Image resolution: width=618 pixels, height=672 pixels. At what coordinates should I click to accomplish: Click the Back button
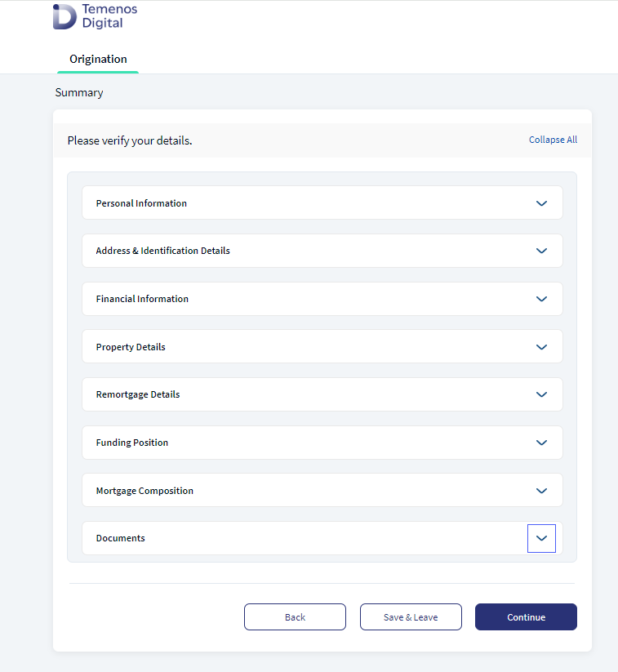tap(295, 616)
